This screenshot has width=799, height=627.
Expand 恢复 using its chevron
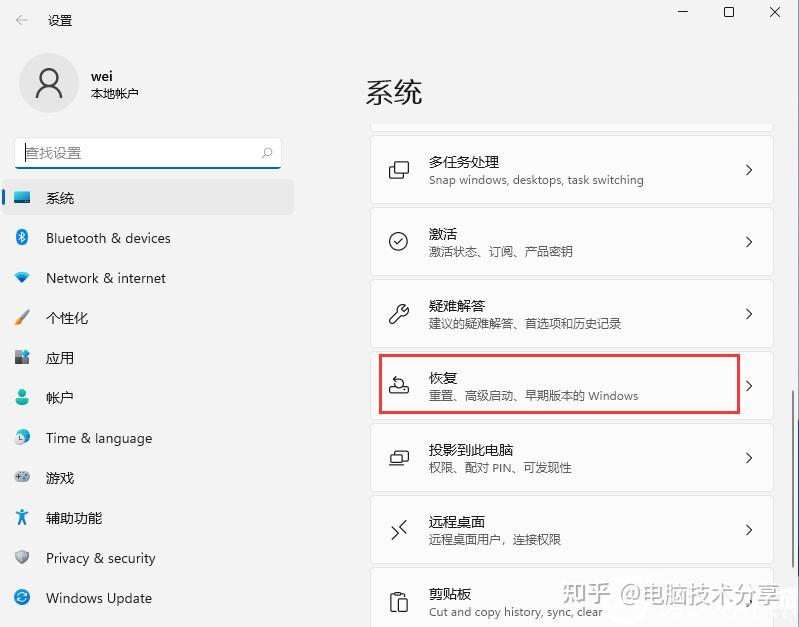tap(749, 385)
